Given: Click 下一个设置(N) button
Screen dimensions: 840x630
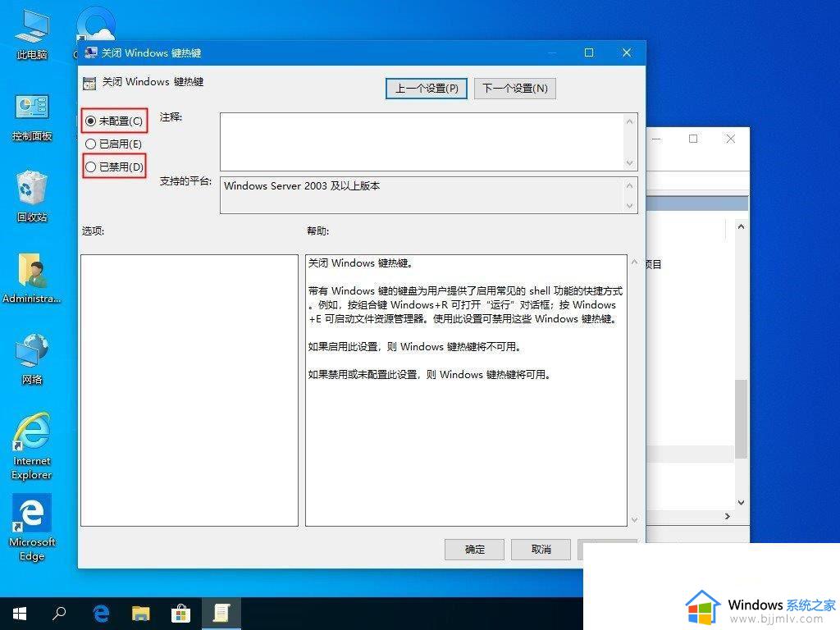Looking at the screenshot, I should pos(515,89).
